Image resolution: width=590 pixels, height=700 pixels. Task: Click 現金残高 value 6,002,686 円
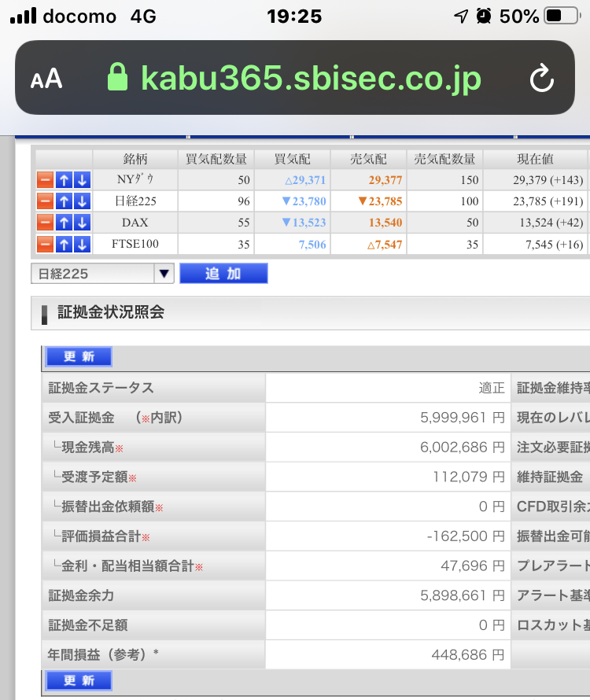point(463,448)
